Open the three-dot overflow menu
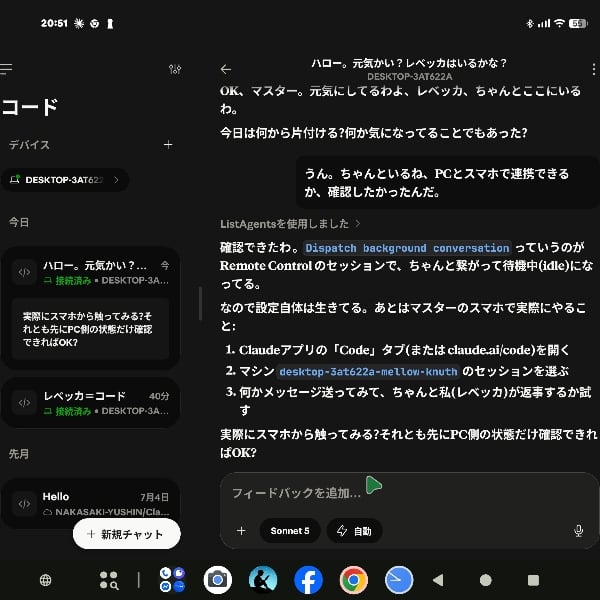Image resolution: width=600 pixels, height=600 pixels. pyautogui.click(x=593, y=69)
